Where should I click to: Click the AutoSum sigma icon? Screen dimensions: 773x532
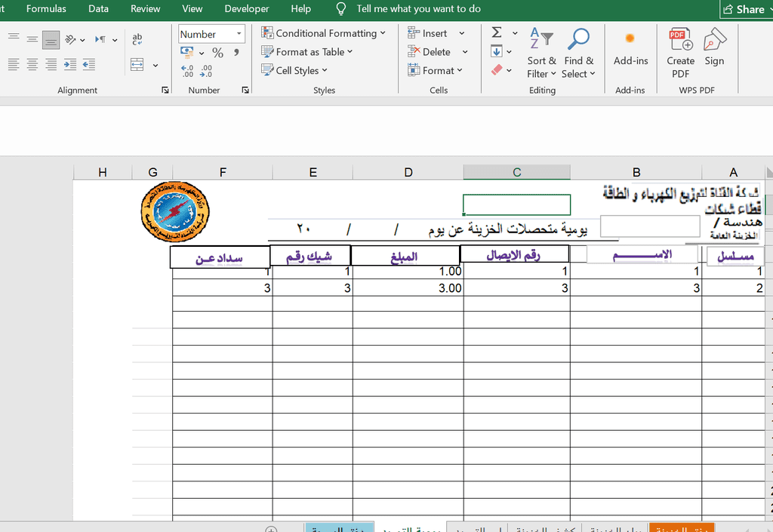click(497, 33)
